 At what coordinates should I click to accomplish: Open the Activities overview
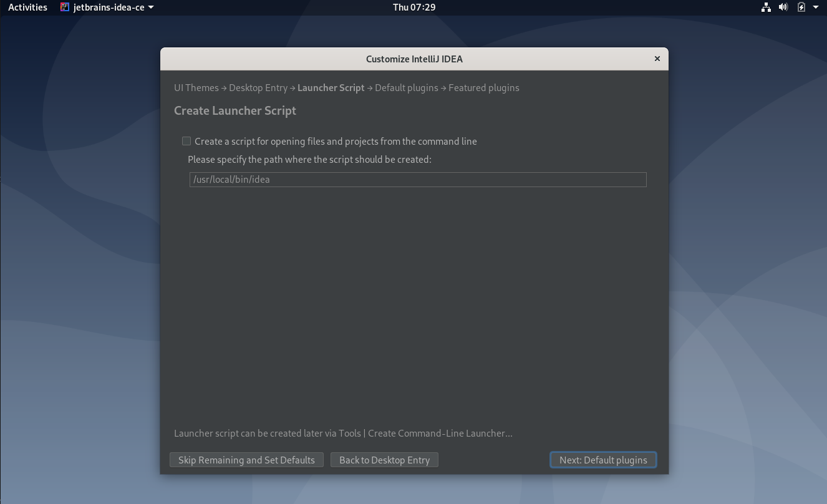point(27,7)
